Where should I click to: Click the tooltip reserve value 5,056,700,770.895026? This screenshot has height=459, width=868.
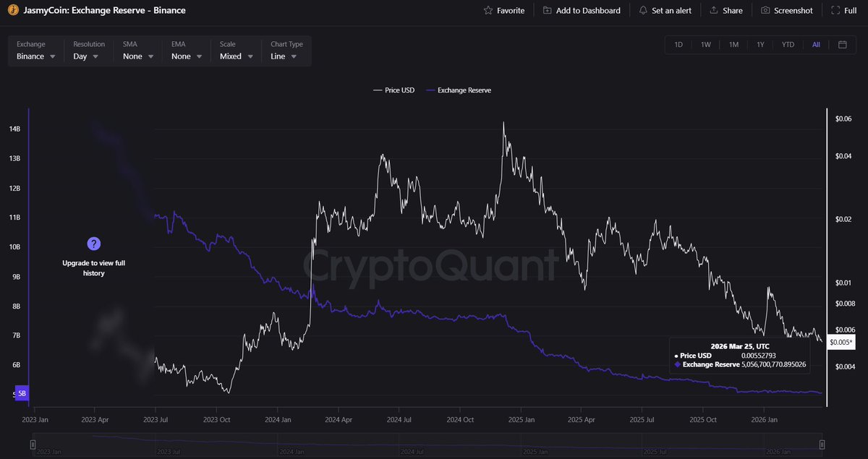click(773, 364)
